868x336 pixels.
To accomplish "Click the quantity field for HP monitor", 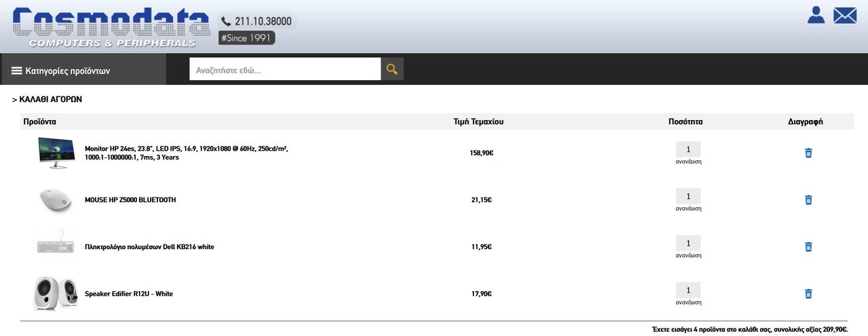I will (x=688, y=149).
